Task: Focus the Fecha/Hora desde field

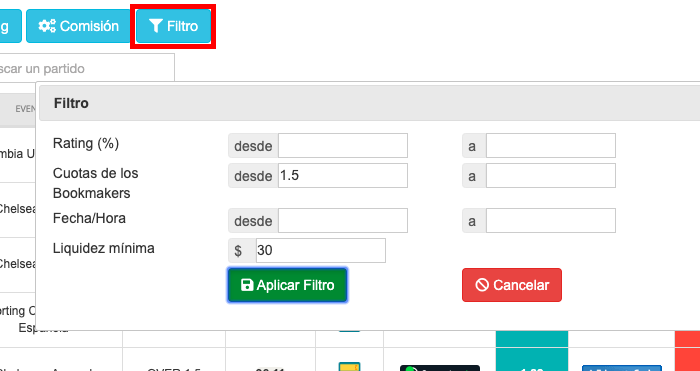Action: click(x=342, y=221)
